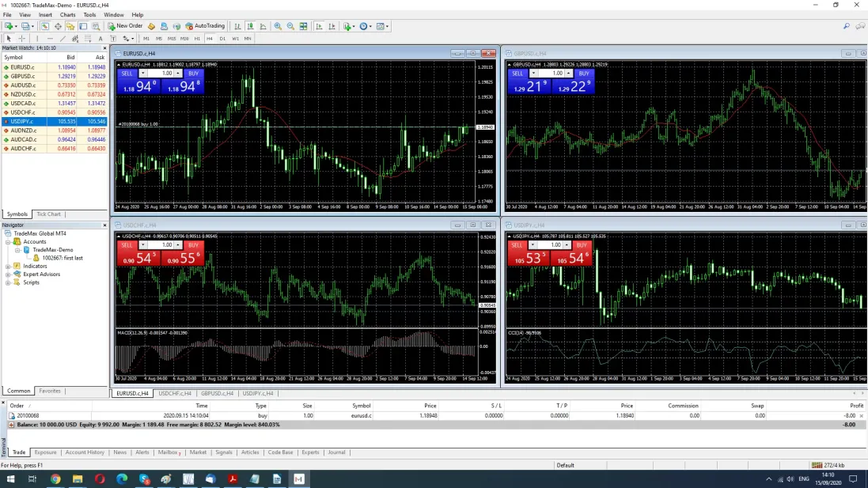Open the Strategy Tester icon
Image resolution: width=868 pixels, height=488 pixels.
pyautogui.click(x=96, y=26)
